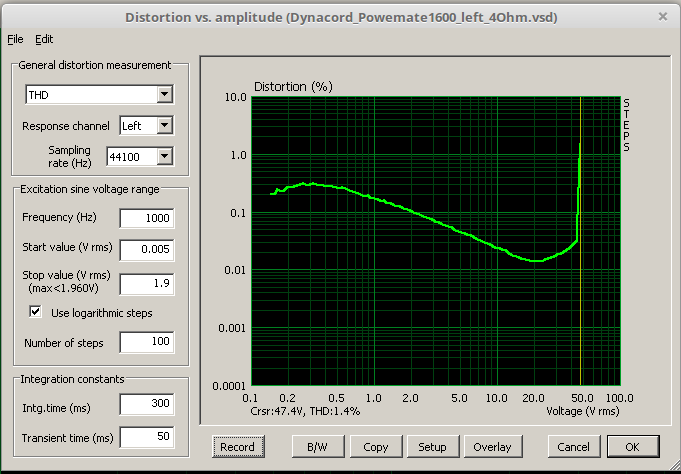This screenshot has width=681, height=474.
Task: Open the File menu
Action: point(15,39)
